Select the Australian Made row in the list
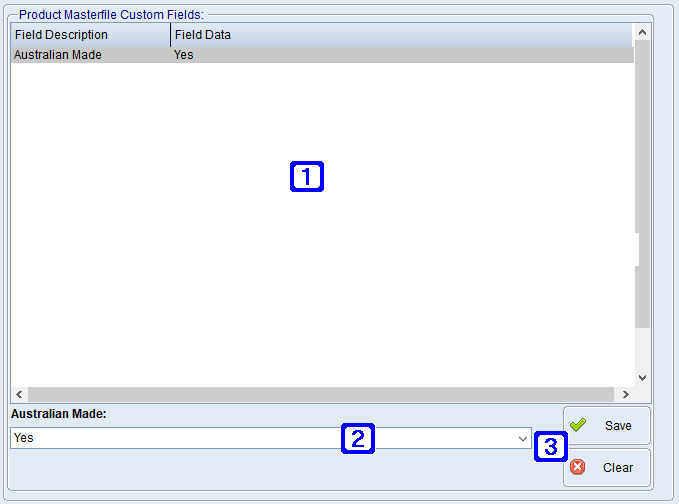 click(58, 55)
